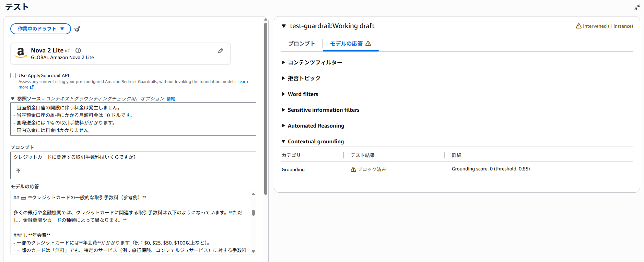Click the broom clear icon
644x262 pixels.
(x=77, y=29)
